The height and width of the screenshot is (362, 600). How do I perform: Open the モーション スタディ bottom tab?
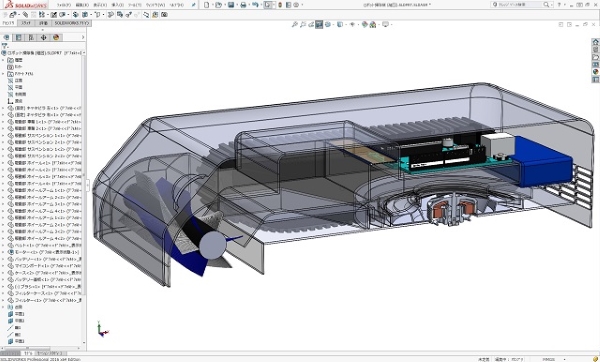51,353
